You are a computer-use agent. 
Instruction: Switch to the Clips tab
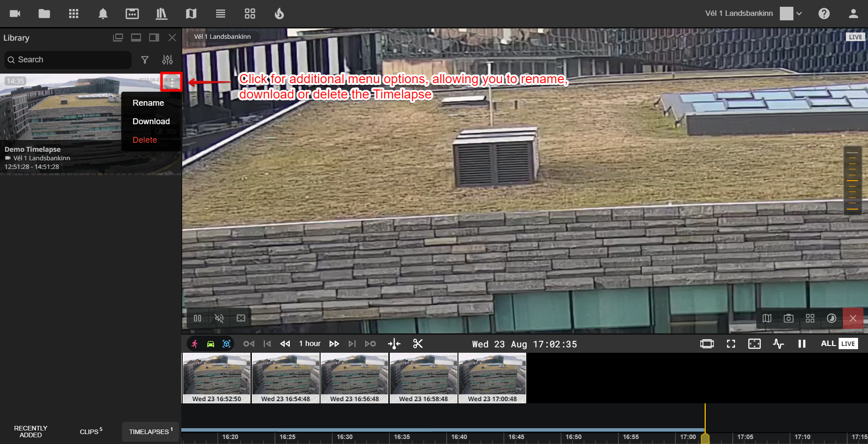pos(91,431)
